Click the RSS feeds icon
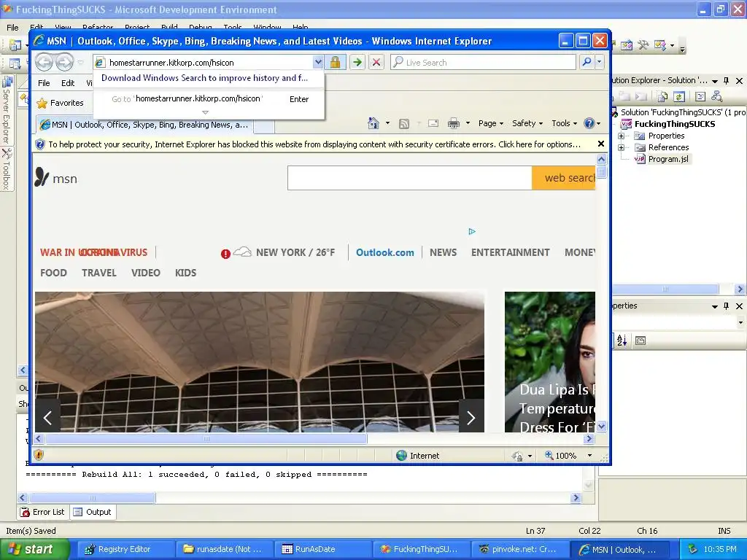This screenshot has height=560, width=747. pyautogui.click(x=404, y=124)
